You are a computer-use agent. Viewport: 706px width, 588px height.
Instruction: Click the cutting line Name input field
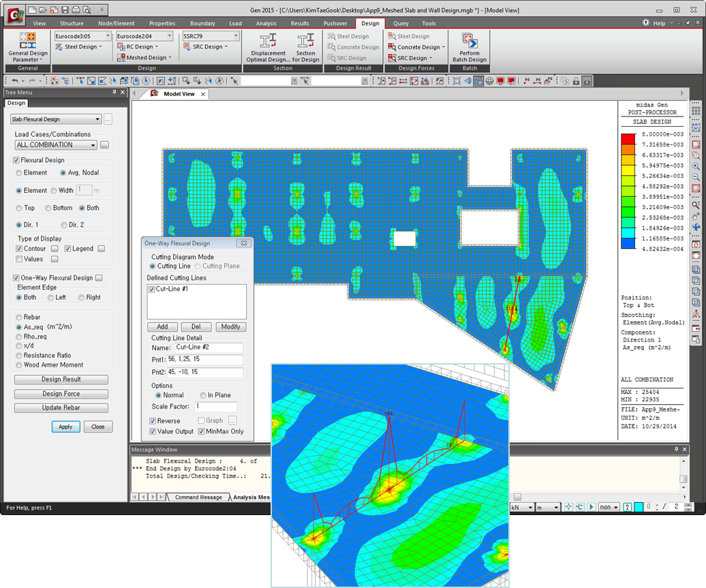[x=209, y=347]
